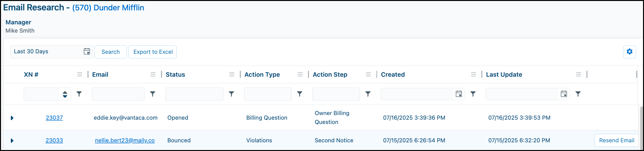Click the Violations action type cell
The image size is (644, 151).
click(259, 140)
